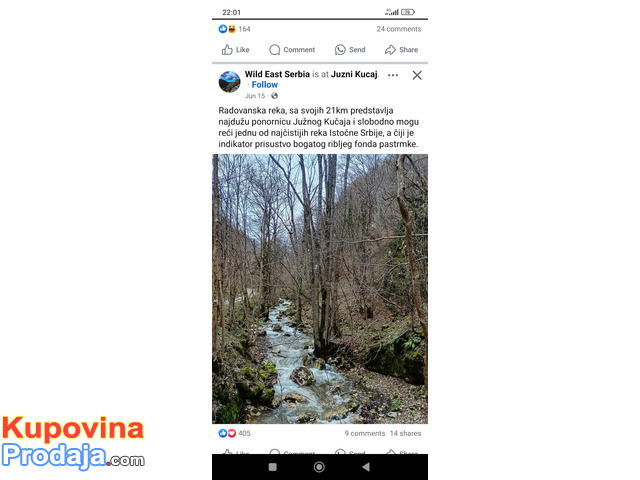Click the public globe audience icon
This screenshot has width=640, height=480.
tap(274, 96)
